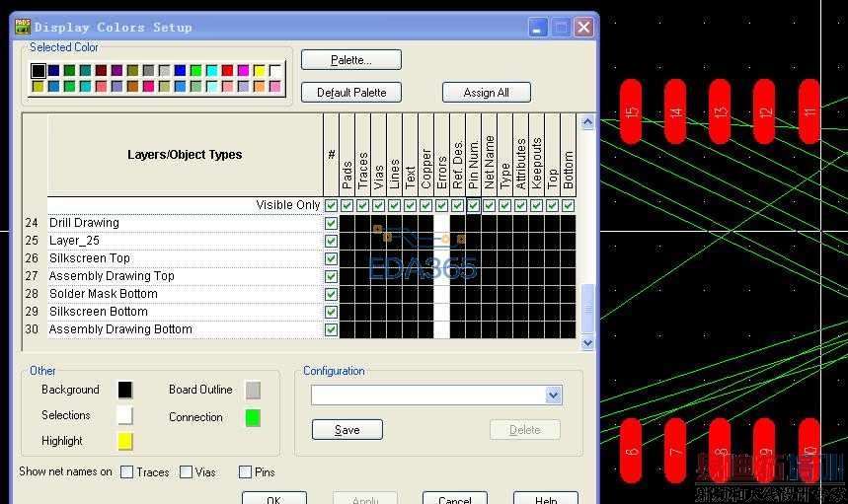Select the Drill Drawing layer row
The width and height of the screenshot is (848, 504).
185,223
